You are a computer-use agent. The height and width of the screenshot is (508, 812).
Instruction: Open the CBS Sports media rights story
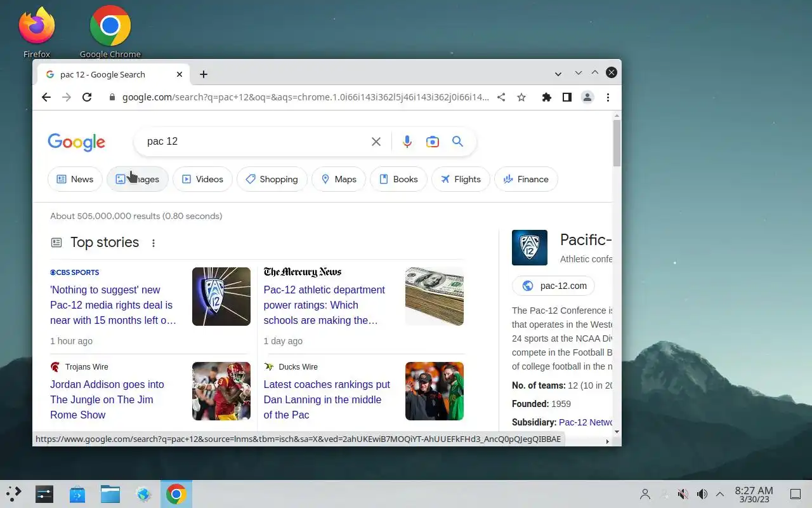[114, 305]
